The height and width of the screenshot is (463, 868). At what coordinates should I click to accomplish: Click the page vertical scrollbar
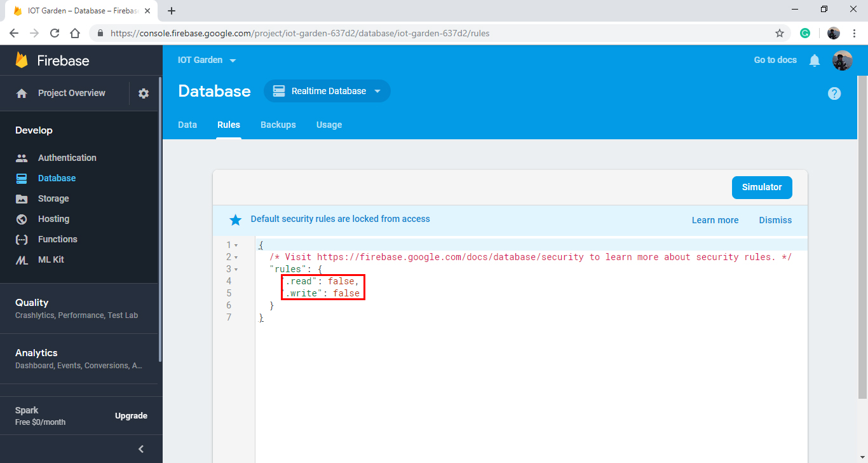point(863,237)
